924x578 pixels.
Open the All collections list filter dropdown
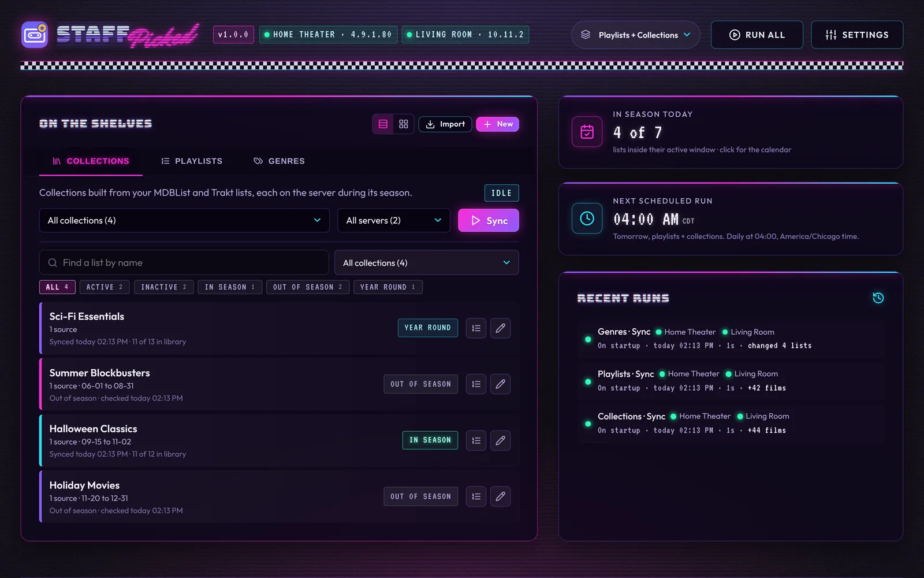[427, 263]
